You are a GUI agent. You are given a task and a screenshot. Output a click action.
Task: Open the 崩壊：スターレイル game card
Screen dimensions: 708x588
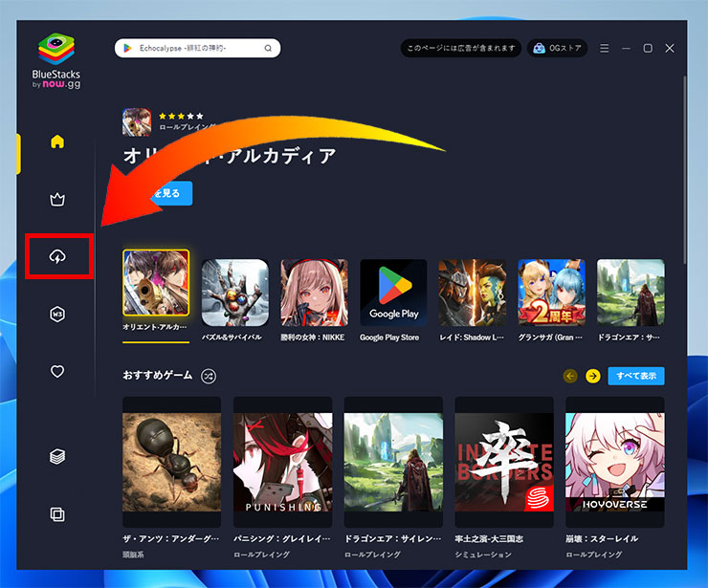click(x=615, y=462)
